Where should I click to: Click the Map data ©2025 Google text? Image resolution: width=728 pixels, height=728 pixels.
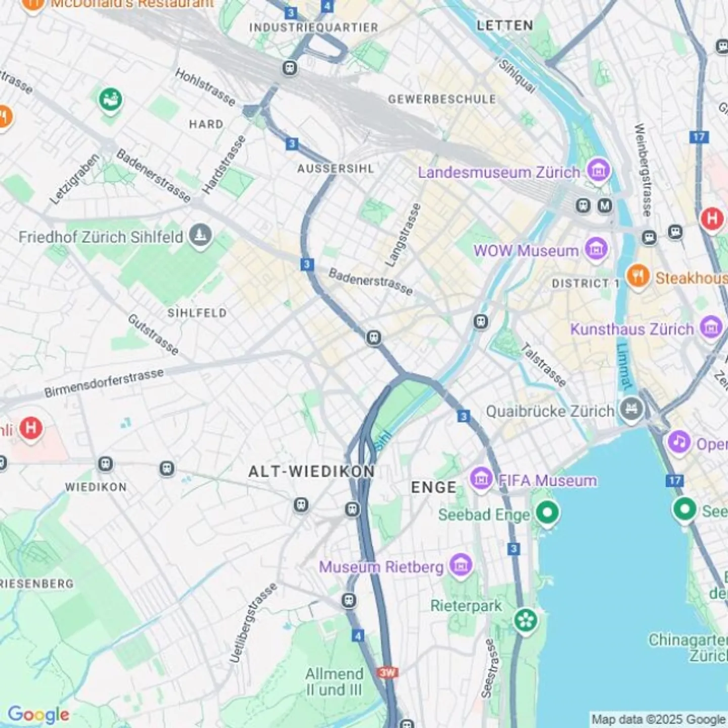658,719
